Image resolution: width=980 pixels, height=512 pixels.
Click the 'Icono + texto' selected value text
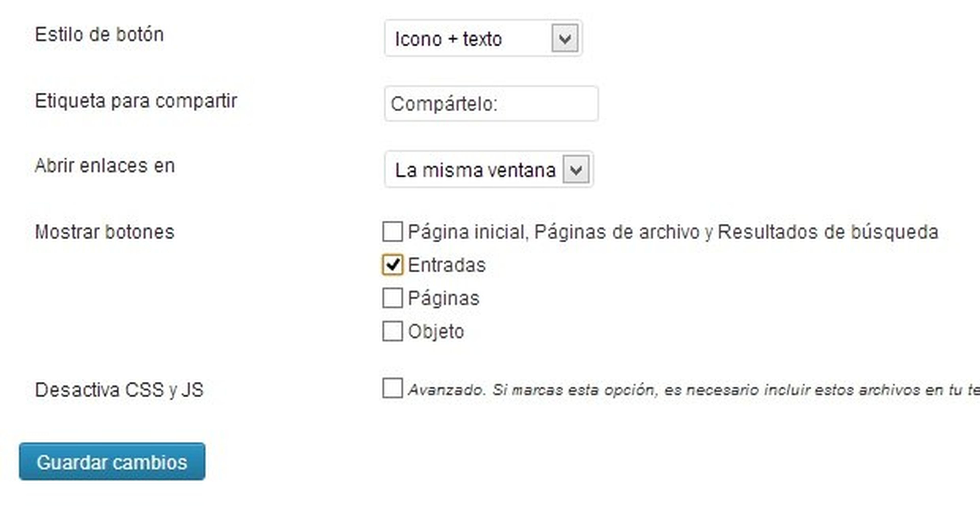click(x=449, y=39)
